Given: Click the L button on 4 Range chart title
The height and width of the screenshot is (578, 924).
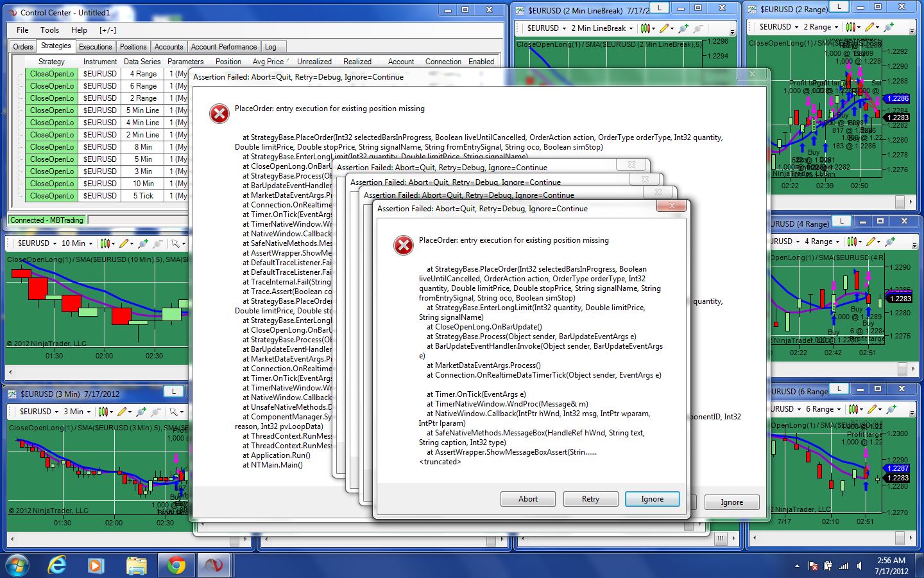Looking at the screenshot, I should click(841, 222).
